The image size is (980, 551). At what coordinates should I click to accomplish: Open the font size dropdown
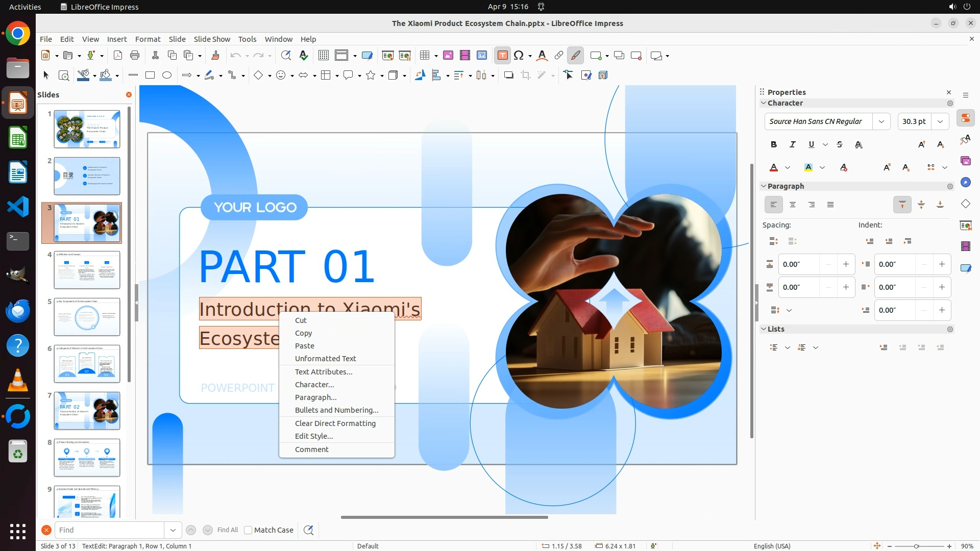tap(940, 121)
